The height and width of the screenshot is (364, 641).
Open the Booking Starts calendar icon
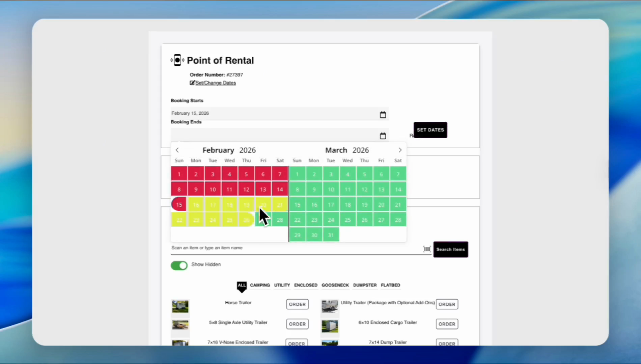click(x=383, y=115)
